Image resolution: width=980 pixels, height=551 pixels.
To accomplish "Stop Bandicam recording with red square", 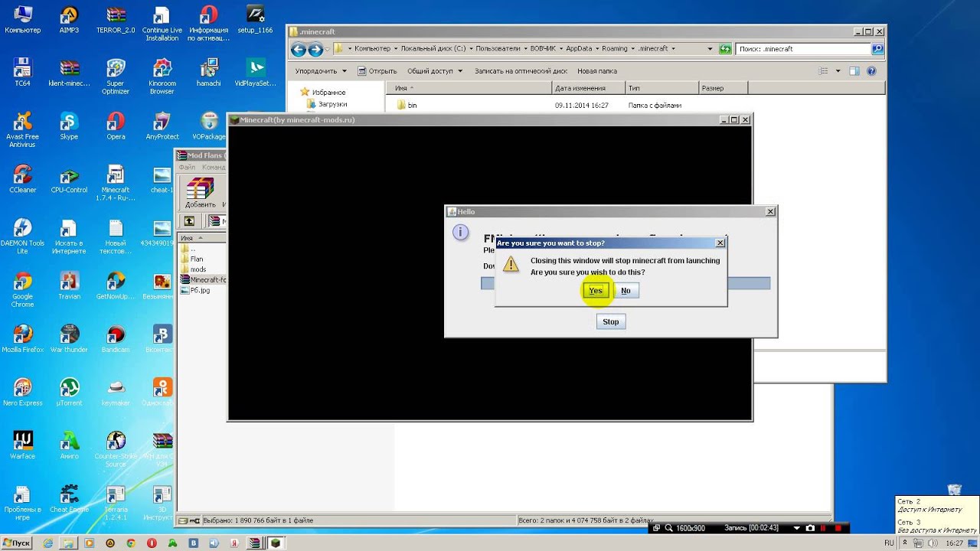I will 838,528.
